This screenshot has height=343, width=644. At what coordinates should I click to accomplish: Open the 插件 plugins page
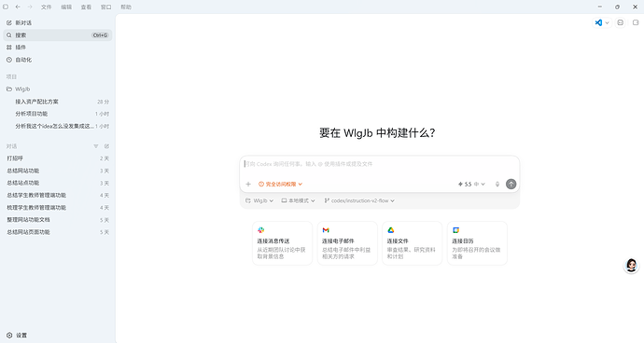click(x=58, y=48)
